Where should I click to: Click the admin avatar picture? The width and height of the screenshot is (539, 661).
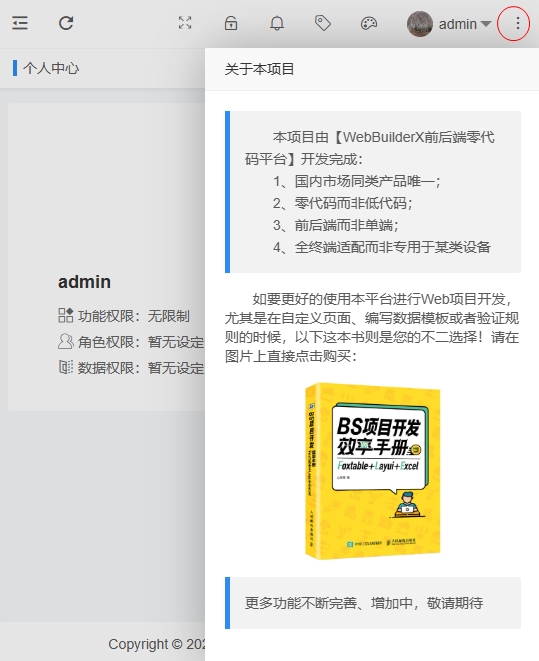tap(419, 24)
